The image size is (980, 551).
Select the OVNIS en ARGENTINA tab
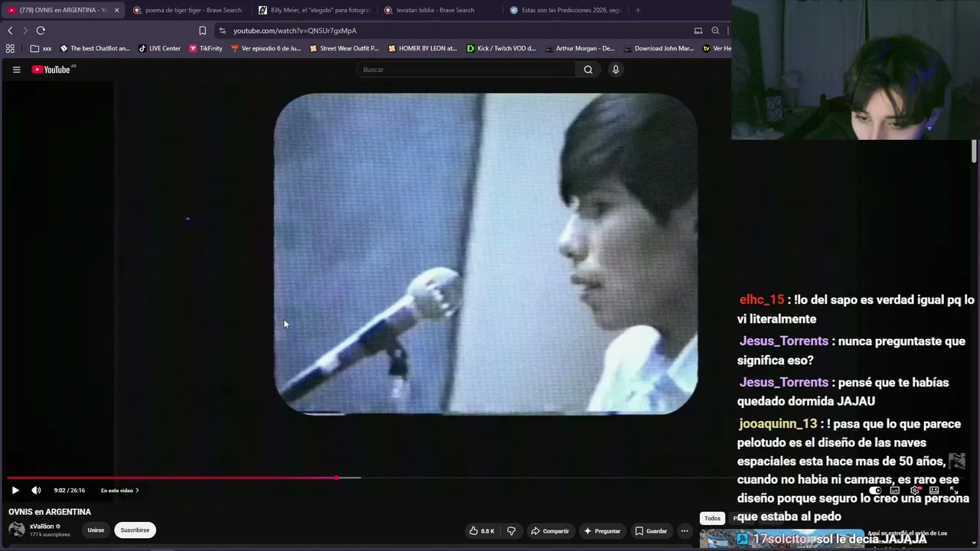coord(58,10)
